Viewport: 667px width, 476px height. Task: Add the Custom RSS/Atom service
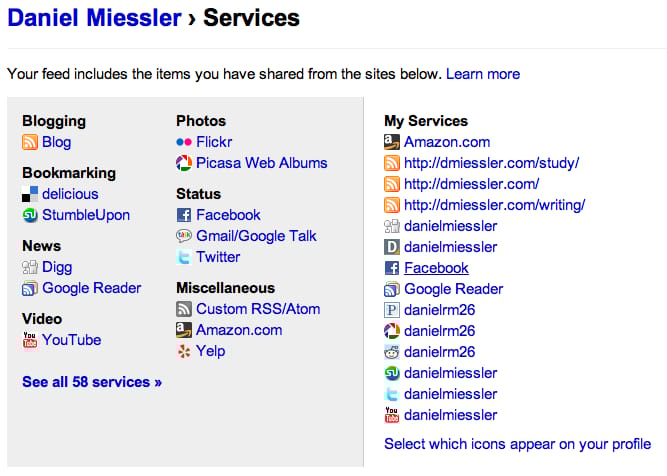[258, 309]
